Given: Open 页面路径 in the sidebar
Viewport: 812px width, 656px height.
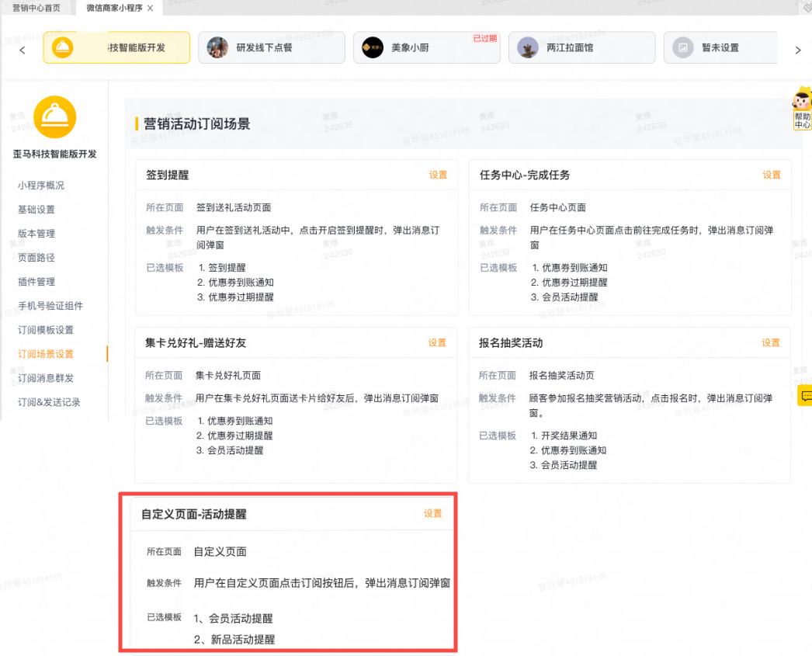Looking at the screenshot, I should tap(36, 258).
